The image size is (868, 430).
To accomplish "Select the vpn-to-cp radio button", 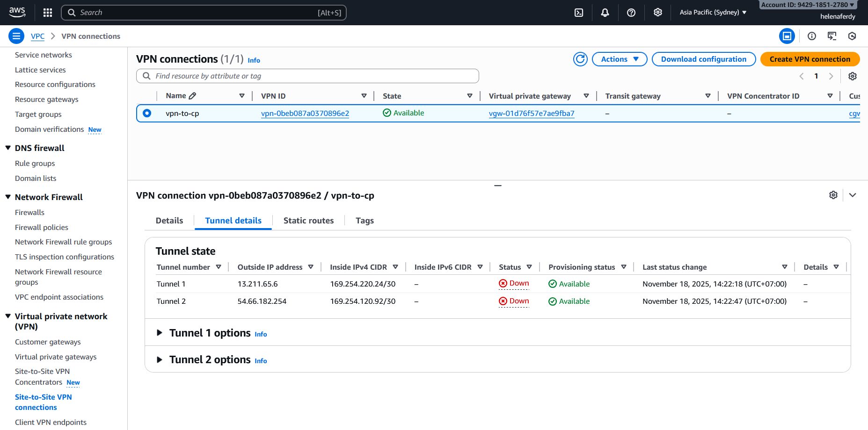I will point(147,113).
